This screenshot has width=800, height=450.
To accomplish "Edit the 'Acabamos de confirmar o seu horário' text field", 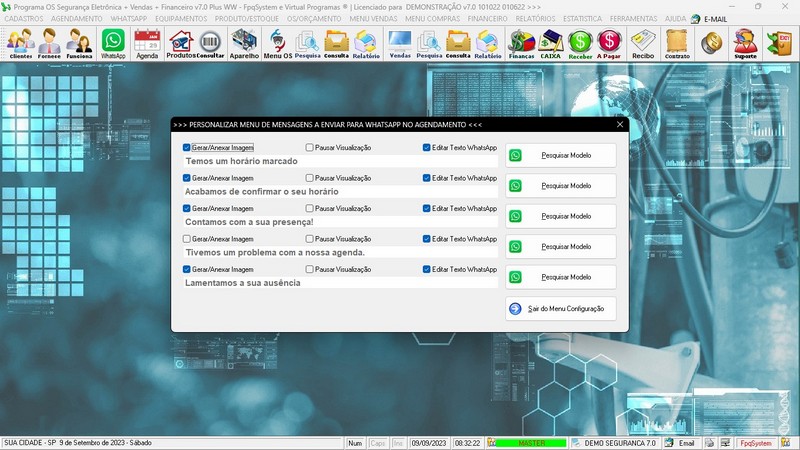I will (x=340, y=191).
